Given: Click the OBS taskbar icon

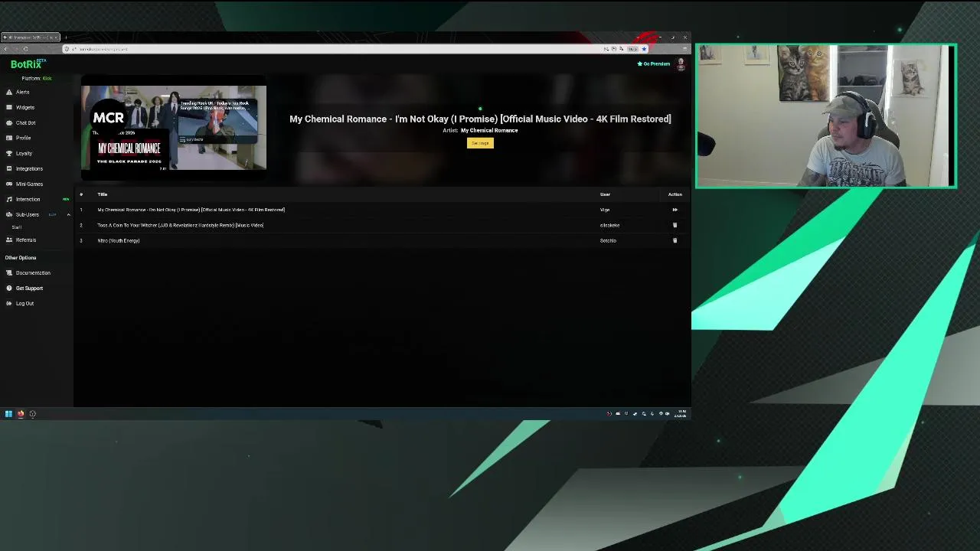Looking at the screenshot, I should point(32,414).
